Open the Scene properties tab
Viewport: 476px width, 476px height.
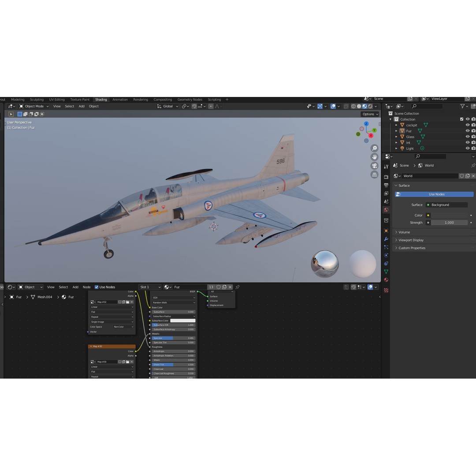(386, 201)
